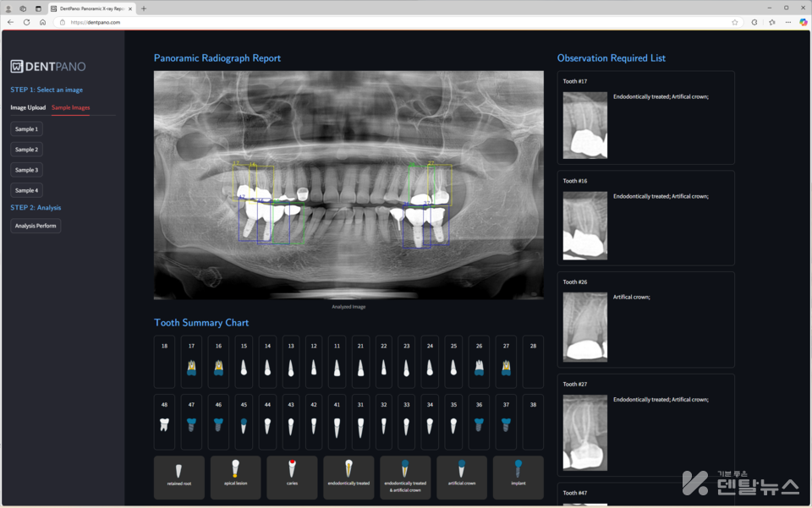Click tooth 45 icon in lower row
This screenshot has height=508, width=812.
click(x=244, y=424)
